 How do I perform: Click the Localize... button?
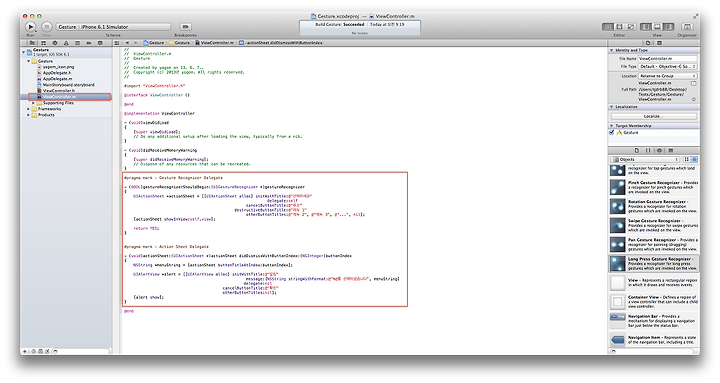(654, 116)
